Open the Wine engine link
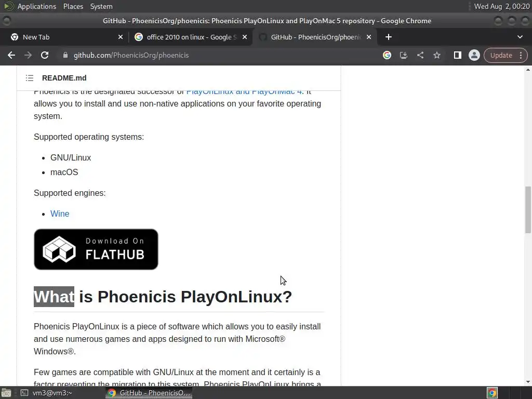Viewport: 532px width, 399px height. [60, 214]
